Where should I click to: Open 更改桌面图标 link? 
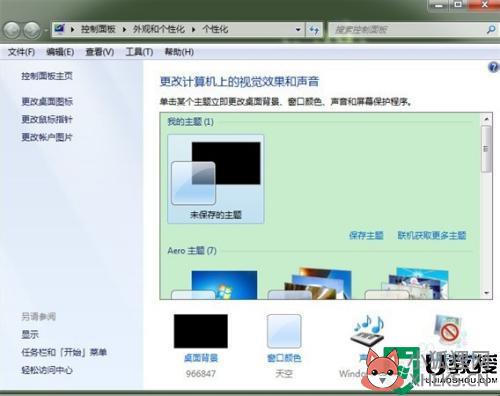click(x=47, y=101)
